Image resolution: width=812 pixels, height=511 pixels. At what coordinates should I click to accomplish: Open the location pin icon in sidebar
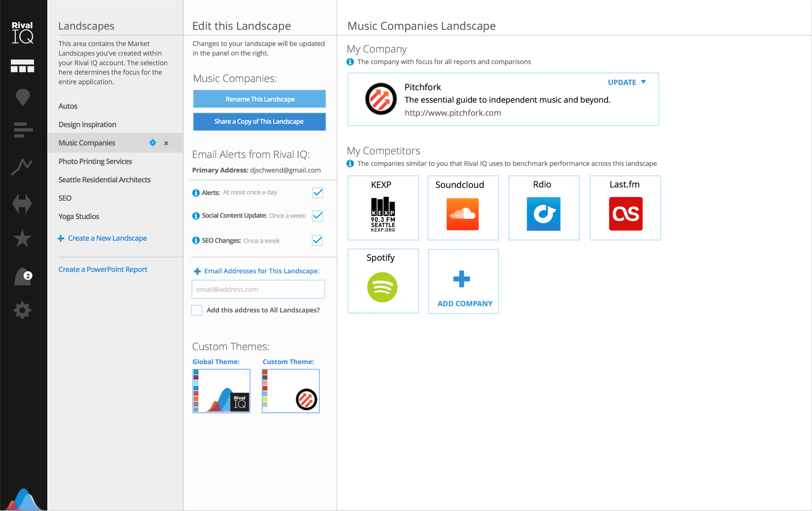23,97
